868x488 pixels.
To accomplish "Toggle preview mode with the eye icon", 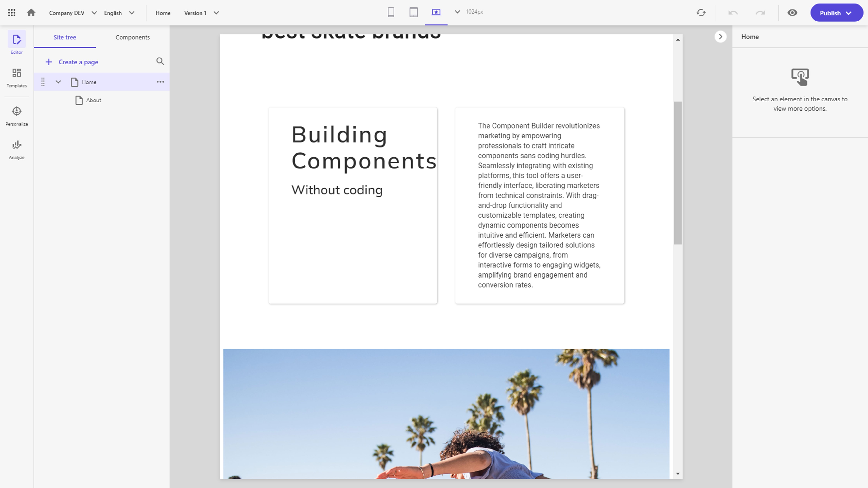I will click(792, 13).
